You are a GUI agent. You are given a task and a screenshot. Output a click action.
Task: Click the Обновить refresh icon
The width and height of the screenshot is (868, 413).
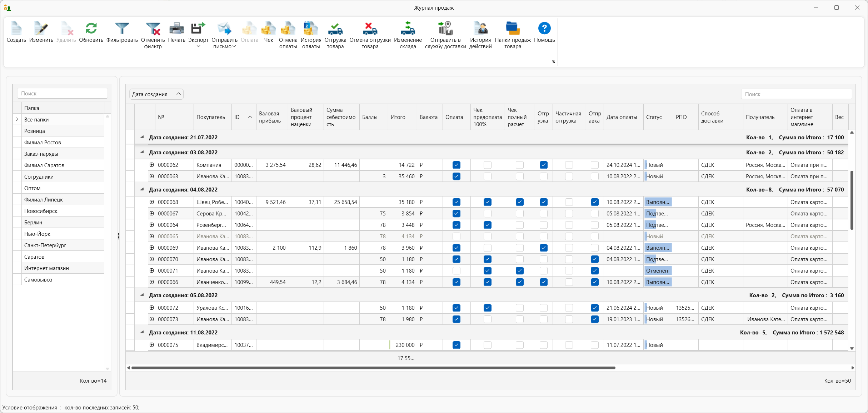point(91,29)
